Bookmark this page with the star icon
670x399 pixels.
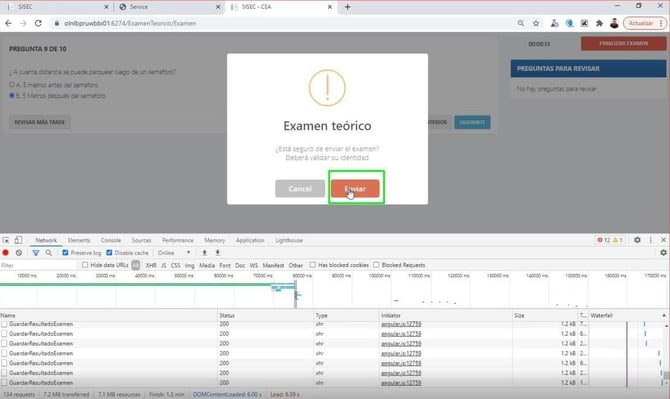point(536,23)
